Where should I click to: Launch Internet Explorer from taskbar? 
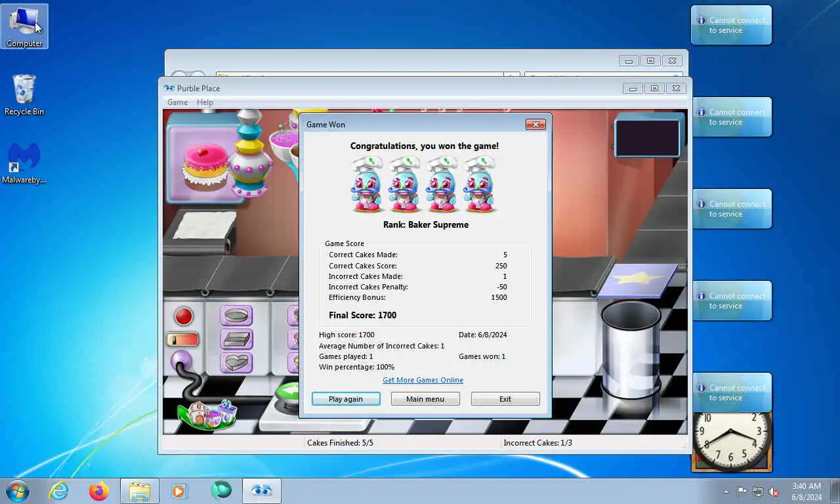(x=59, y=491)
